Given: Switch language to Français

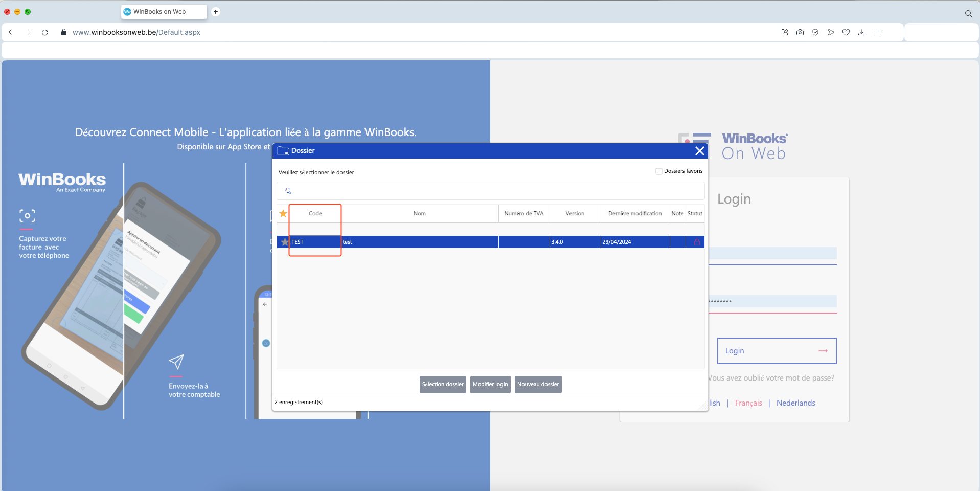Looking at the screenshot, I should (748, 403).
